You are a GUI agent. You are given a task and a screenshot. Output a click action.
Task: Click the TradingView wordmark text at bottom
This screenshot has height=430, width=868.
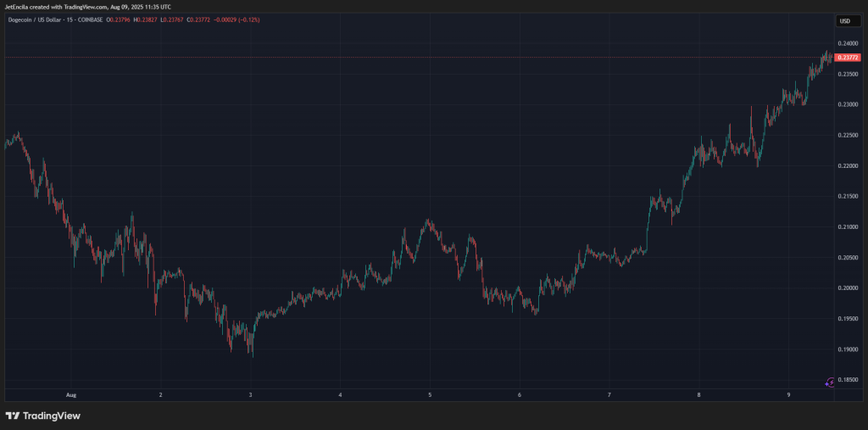(x=50, y=416)
